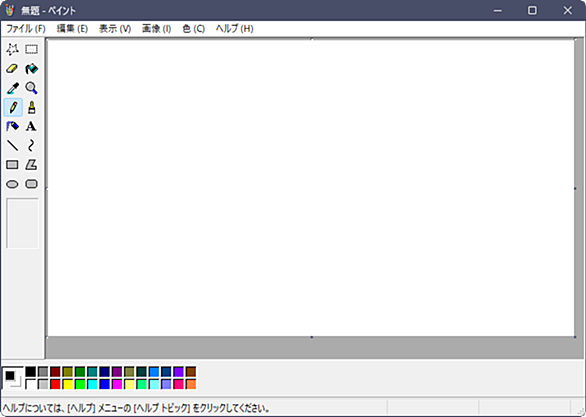
Task: Choose the Polygon shape tool
Action: click(31, 165)
